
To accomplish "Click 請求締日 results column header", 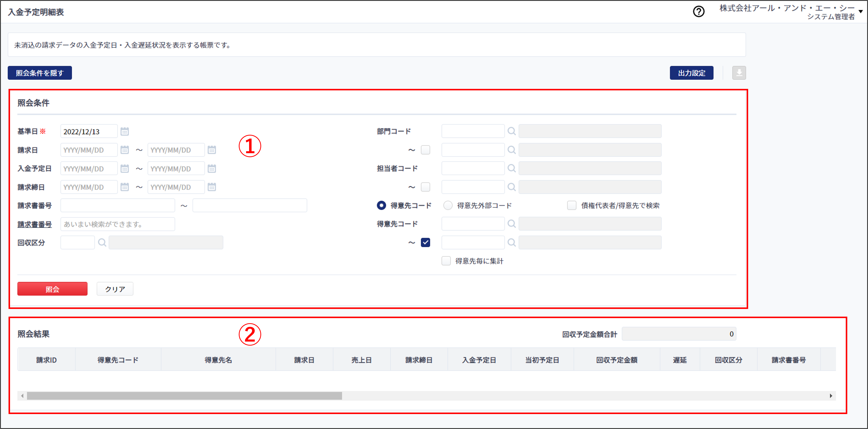I will click(419, 360).
